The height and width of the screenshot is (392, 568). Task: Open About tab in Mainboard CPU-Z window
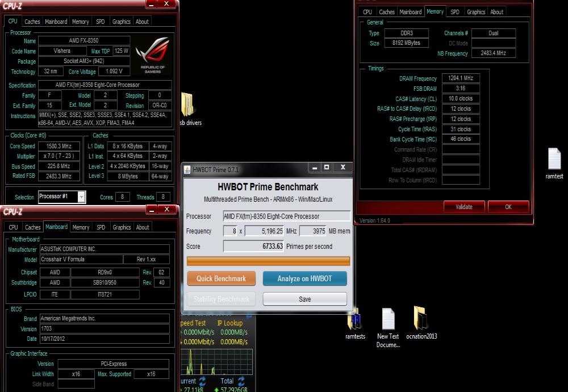coord(143,227)
